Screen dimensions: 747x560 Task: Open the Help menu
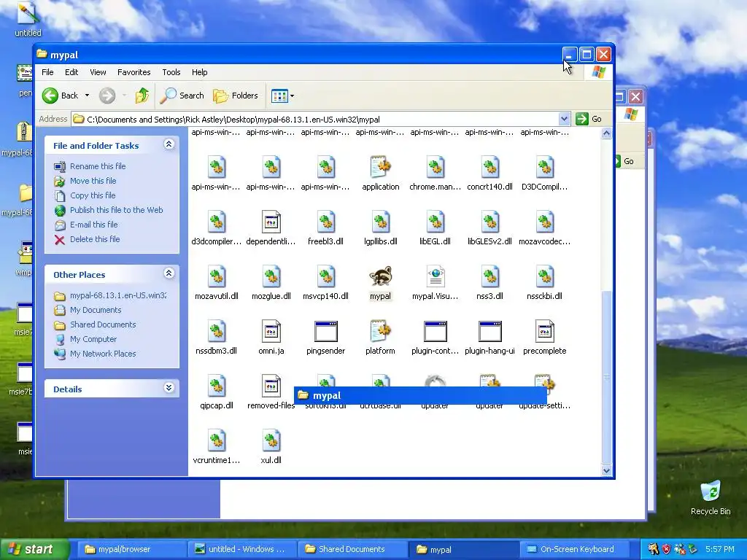point(200,72)
